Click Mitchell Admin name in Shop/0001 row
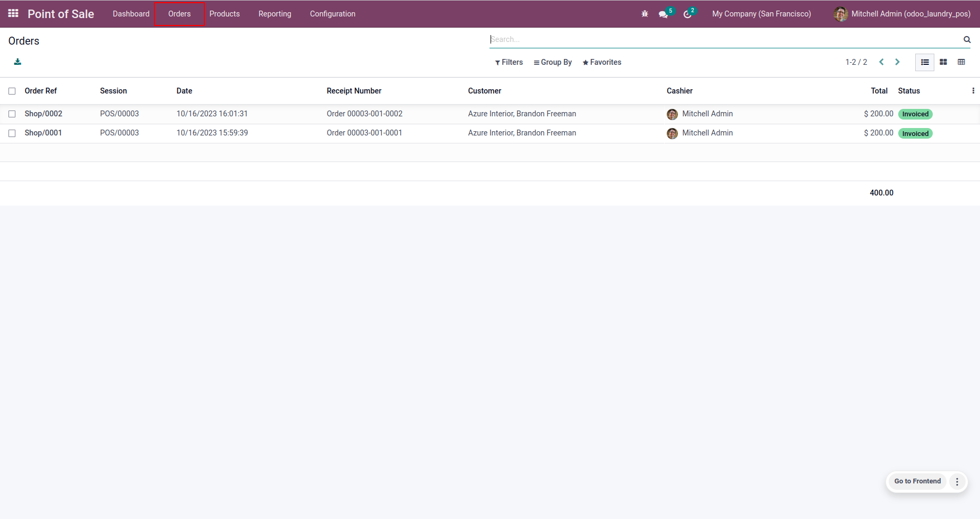Image resolution: width=980 pixels, height=519 pixels. pyautogui.click(x=708, y=133)
